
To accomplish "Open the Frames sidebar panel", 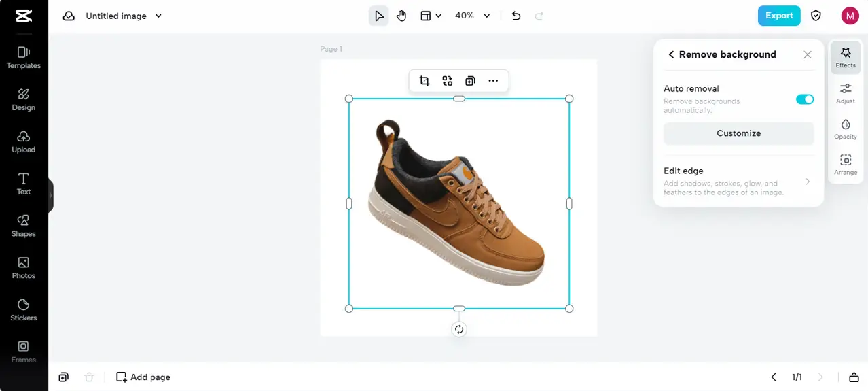I will tap(24, 352).
